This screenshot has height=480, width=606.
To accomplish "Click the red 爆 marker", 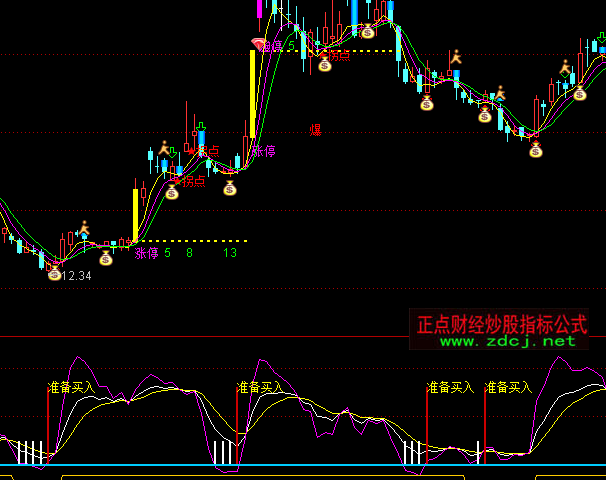I will coord(316,129).
